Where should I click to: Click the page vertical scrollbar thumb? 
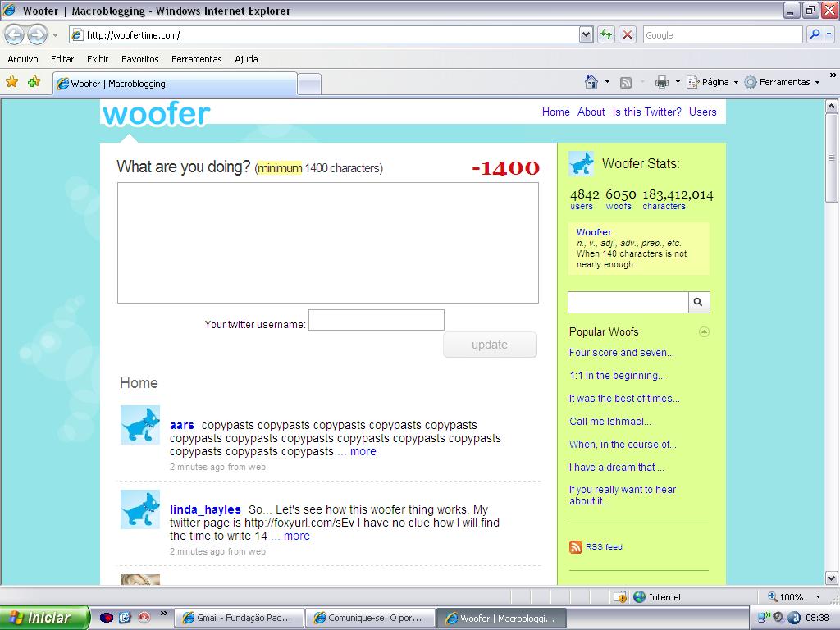tap(832, 158)
